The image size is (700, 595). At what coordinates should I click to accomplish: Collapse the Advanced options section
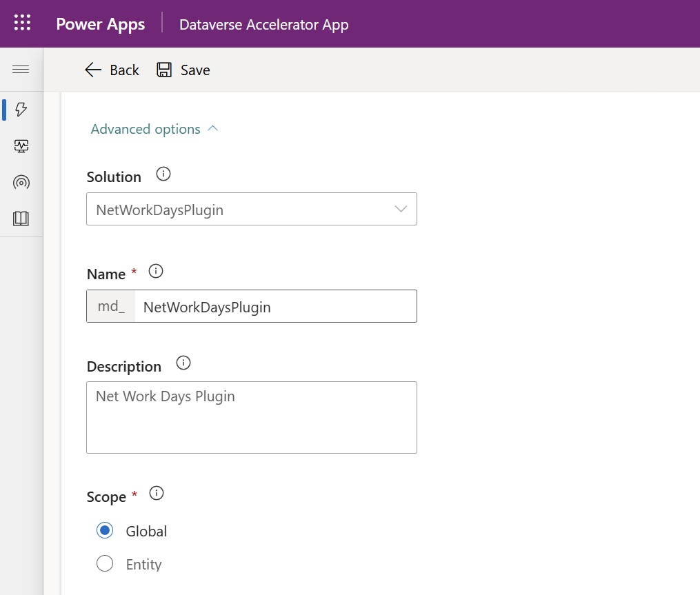(154, 129)
